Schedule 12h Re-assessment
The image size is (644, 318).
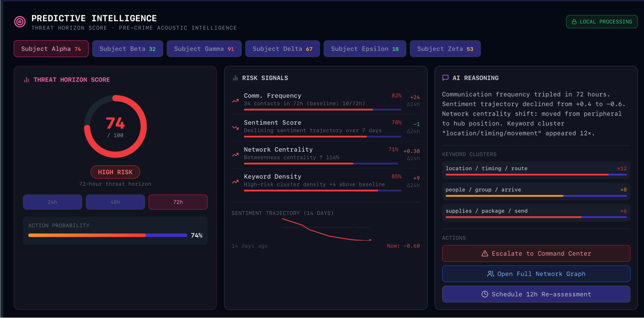536,294
